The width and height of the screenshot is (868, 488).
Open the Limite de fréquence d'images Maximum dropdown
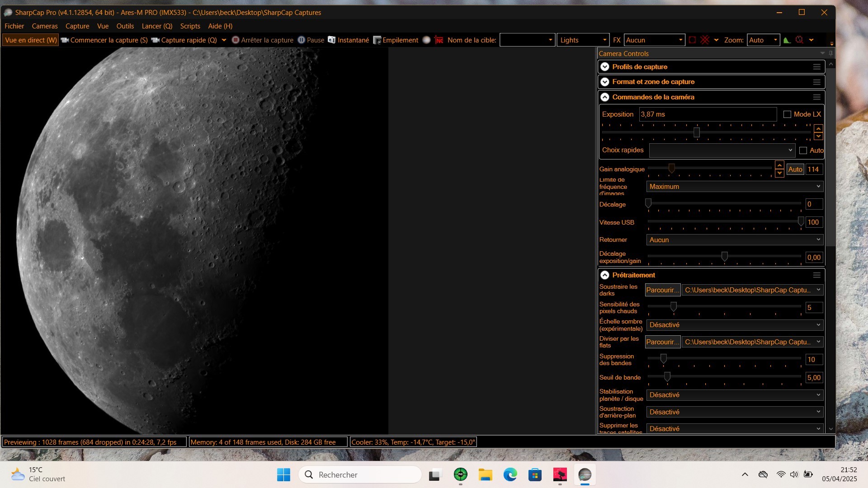[735, 187]
